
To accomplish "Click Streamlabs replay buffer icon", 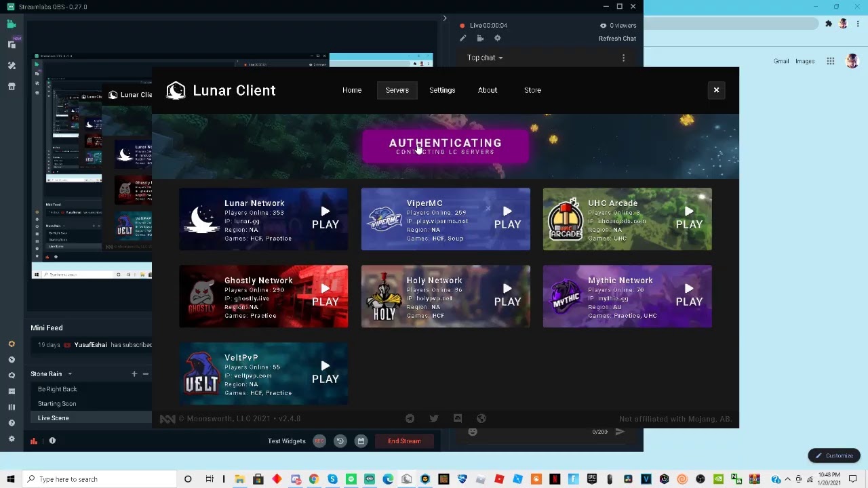I will coord(340,441).
